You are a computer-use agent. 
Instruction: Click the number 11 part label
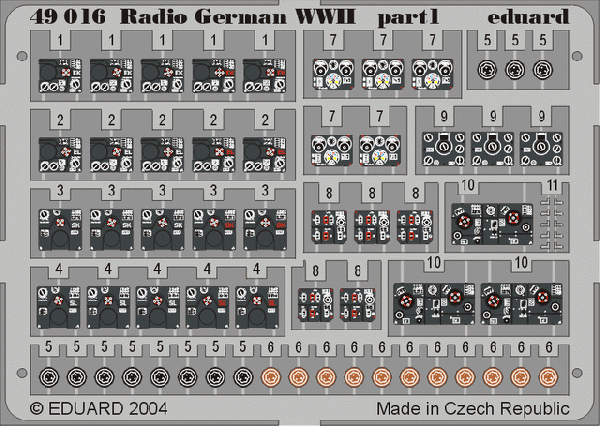[552, 186]
